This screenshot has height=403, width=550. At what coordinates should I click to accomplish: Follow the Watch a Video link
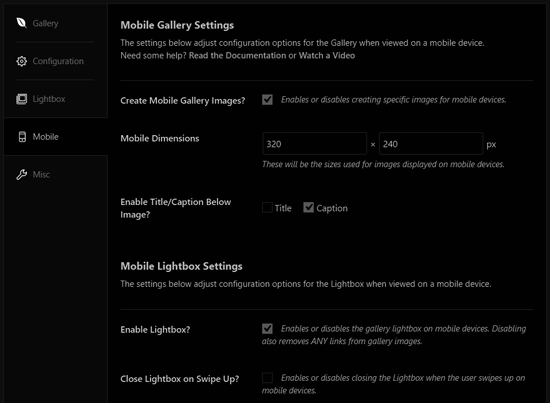327,55
